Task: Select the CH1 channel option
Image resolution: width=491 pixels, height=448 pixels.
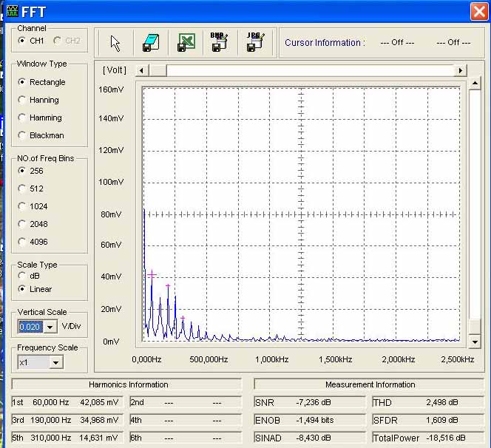Action: 23,41
